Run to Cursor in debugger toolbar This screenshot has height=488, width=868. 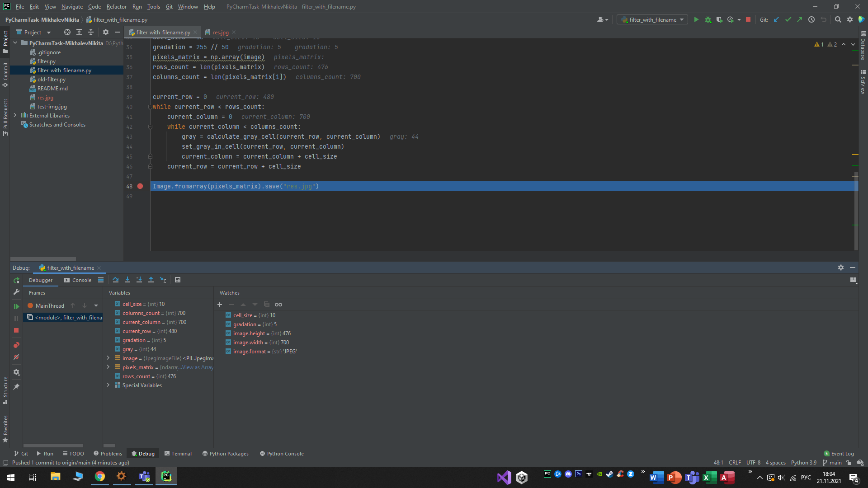click(x=163, y=280)
